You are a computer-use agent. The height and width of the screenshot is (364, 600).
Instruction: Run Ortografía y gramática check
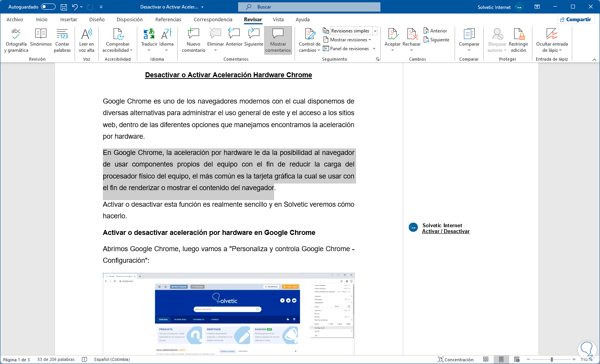pos(16,40)
